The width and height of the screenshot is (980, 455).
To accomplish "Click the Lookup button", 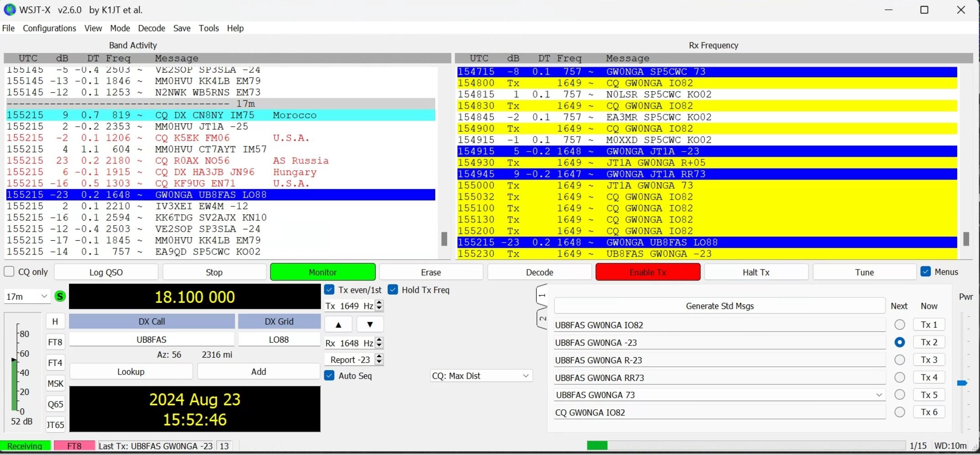I will pos(131,371).
